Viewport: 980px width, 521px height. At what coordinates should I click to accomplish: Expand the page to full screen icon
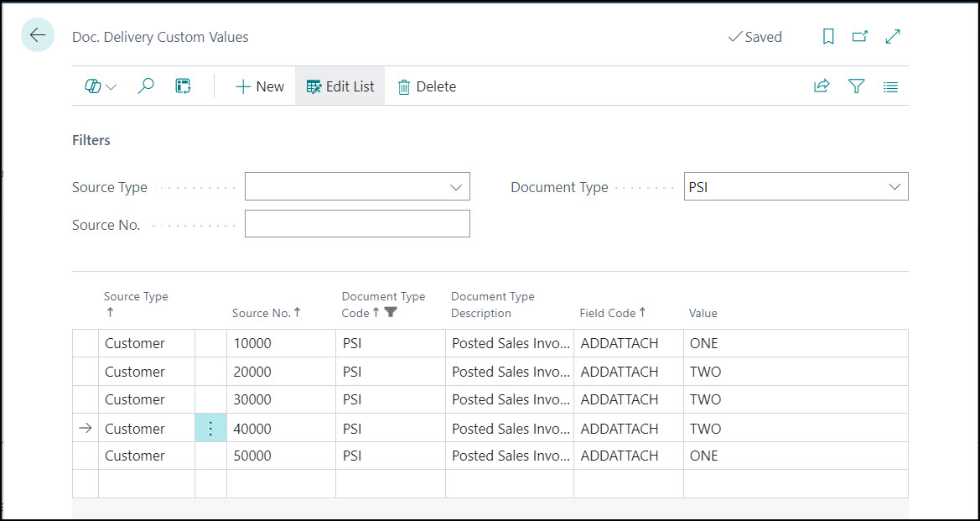(x=891, y=36)
